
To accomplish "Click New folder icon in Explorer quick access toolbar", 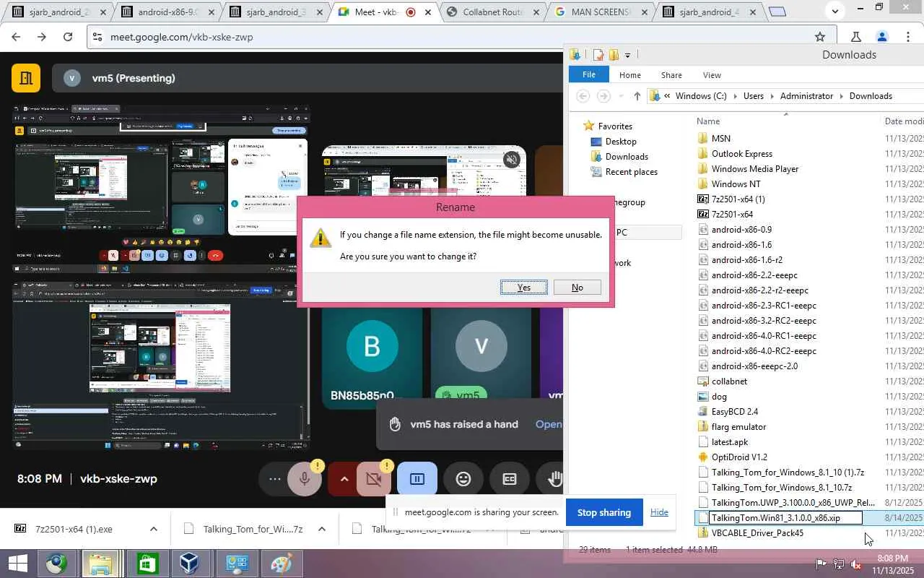I will [614, 55].
